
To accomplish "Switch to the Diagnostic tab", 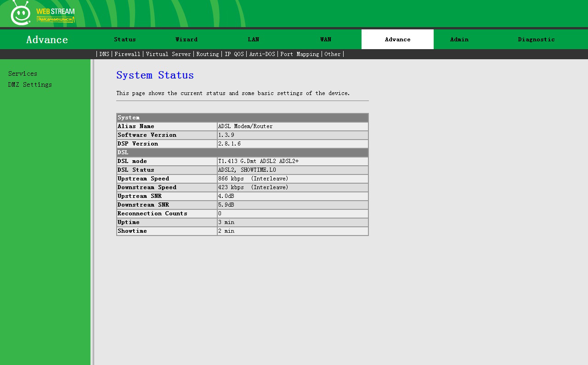I will point(536,39).
